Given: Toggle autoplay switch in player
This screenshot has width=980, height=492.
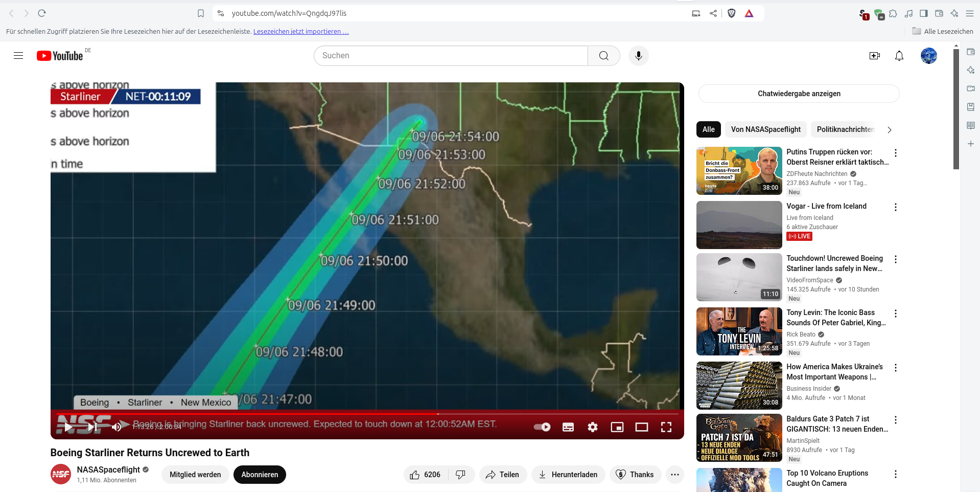Looking at the screenshot, I should point(542,427).
